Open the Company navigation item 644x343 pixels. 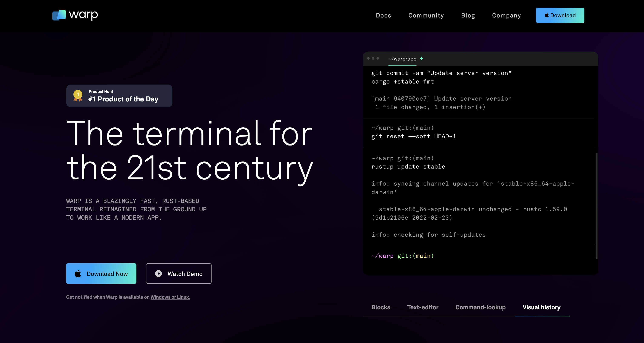click(x=506, y=16)
